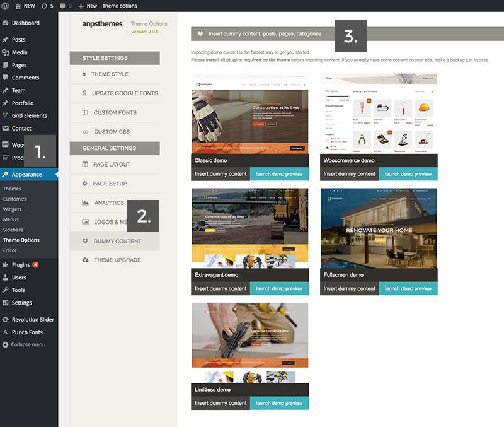Click the Limitless demo thumbnail image
This screenshot has height=427, width=504.
249,342
